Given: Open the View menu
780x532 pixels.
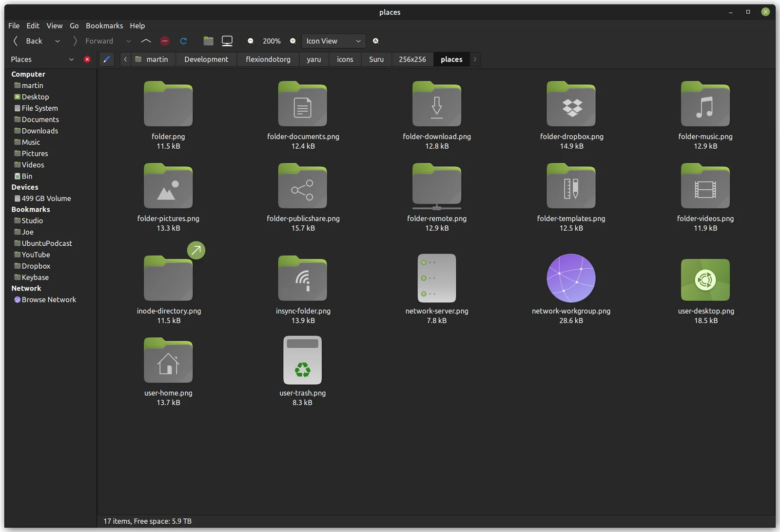Looking at the screenshot, I should pos(55,26).
